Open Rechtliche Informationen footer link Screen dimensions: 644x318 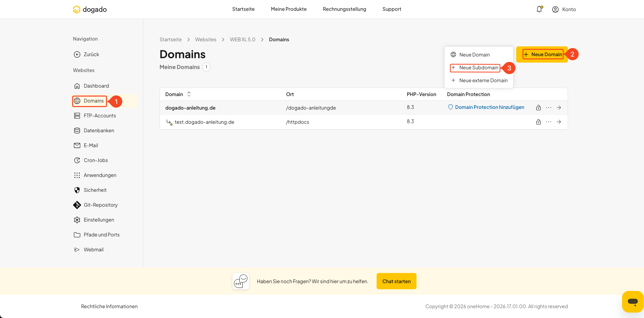pos(109,306)
